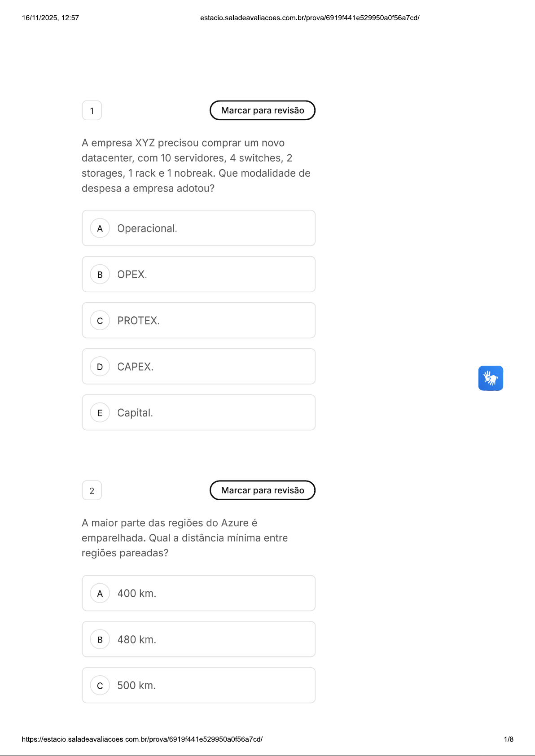Pick option C 'PROTEX.'
This screenshot has height=756, width=535.
tap(198, 321)
